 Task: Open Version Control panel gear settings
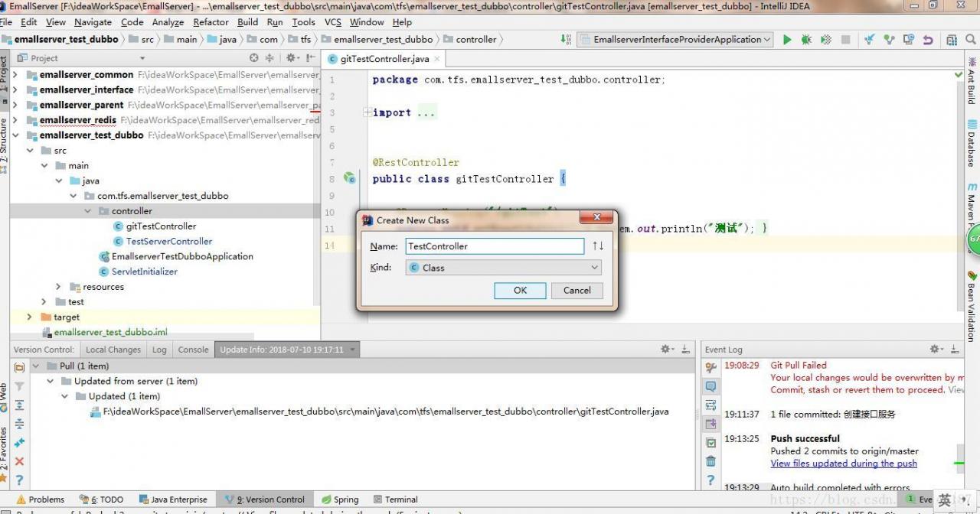click(x=668, y=349)
